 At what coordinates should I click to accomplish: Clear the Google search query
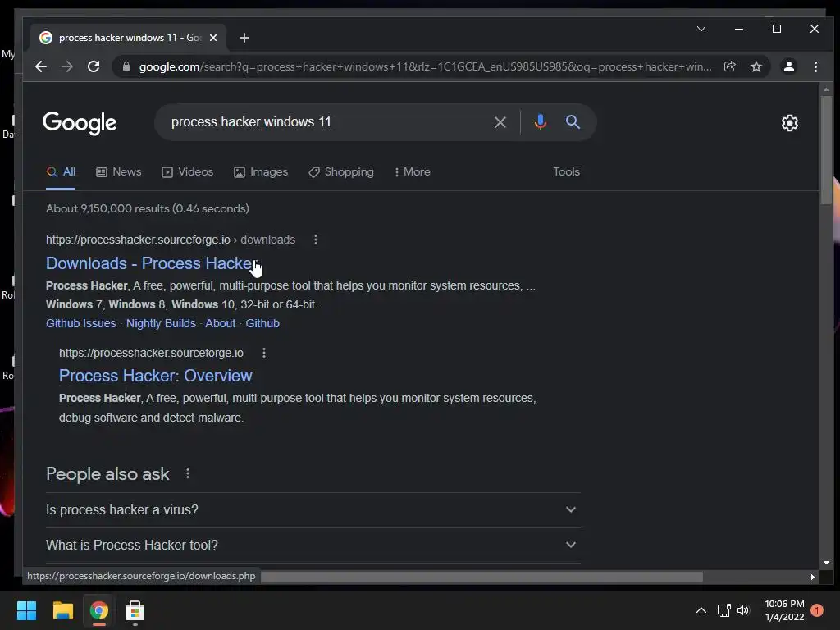click(x=500, y=122)
